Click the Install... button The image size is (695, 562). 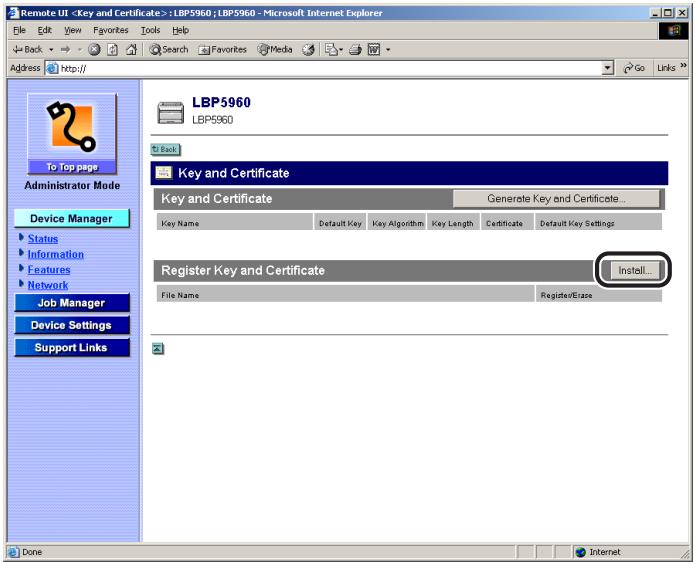tap(635, 270)
